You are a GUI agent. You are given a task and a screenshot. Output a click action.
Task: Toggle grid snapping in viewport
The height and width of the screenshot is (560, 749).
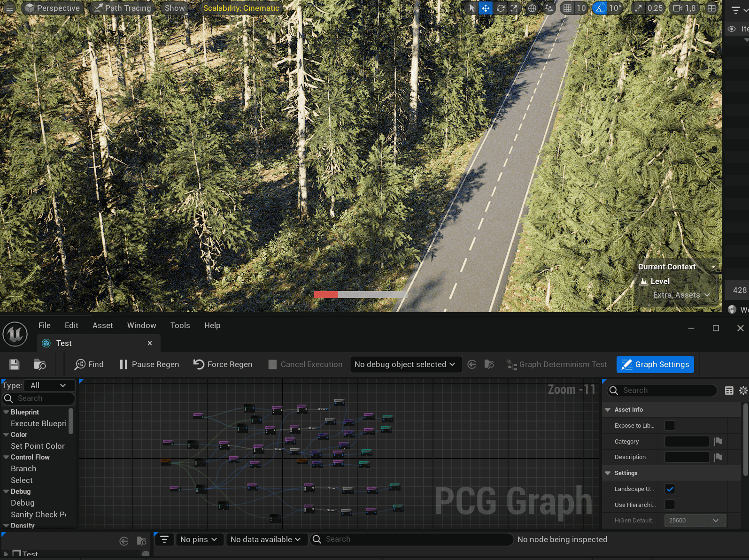568,8
